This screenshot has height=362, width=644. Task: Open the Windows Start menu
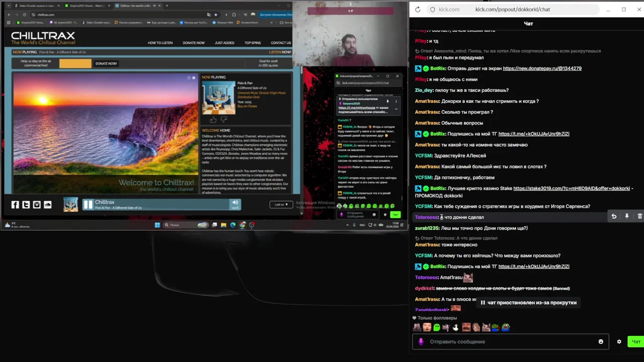click(x=157, y=225)
